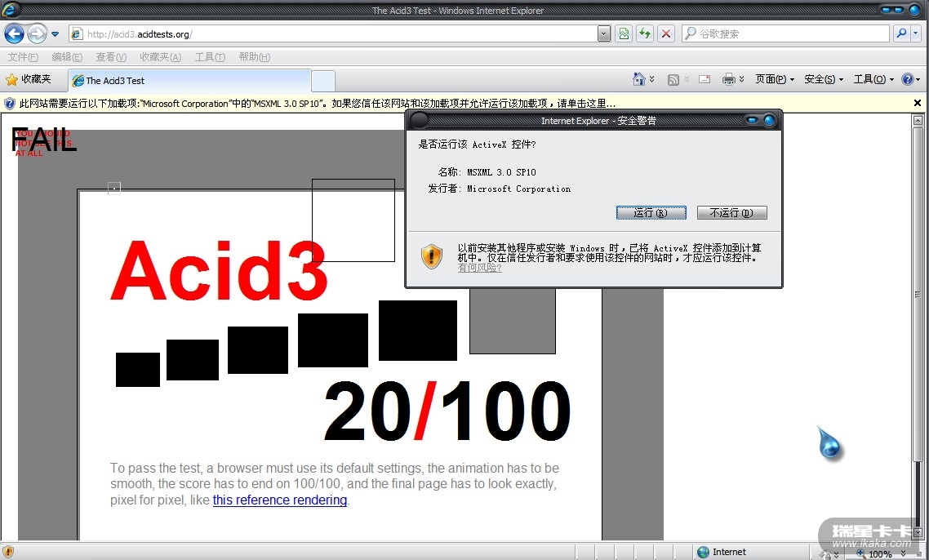Open a new blank tab

click(x=323, y=81)
